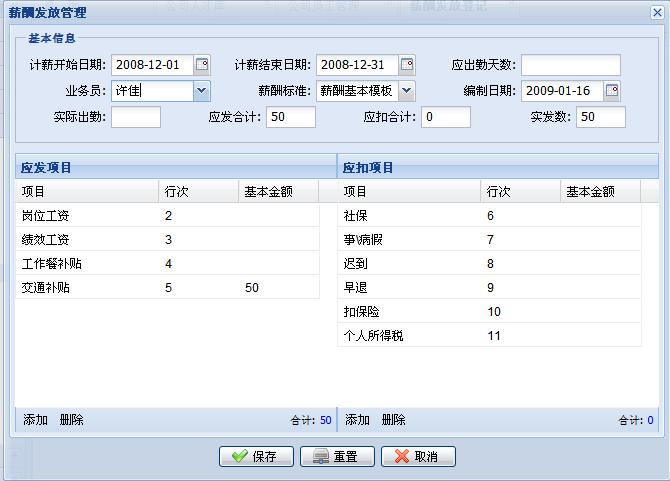Click the empty 应出勤天数 input field
The image size is (670, 481).
(571, 65)
